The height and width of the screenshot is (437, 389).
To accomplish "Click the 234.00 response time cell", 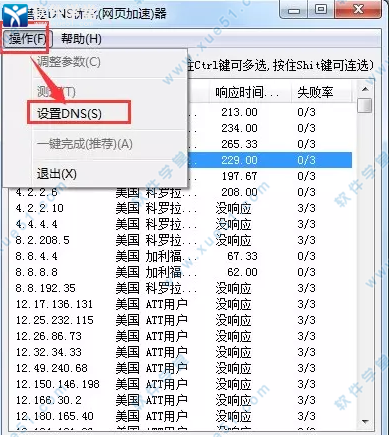I will coord(239,128).
